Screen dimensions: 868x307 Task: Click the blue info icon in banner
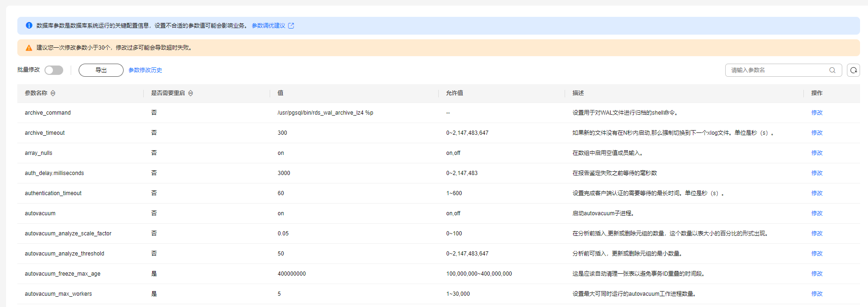[29, 26]
